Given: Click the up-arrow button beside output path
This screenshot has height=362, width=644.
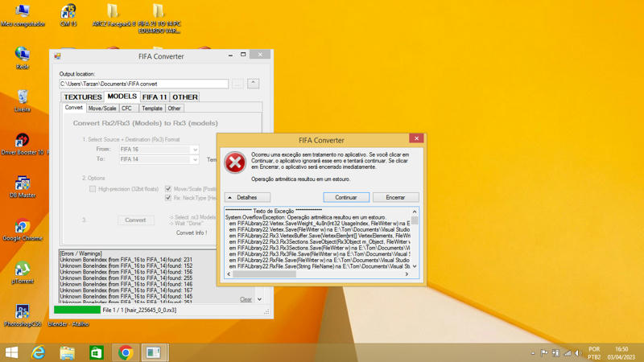Looking at the screenshot, I should 253,84.
